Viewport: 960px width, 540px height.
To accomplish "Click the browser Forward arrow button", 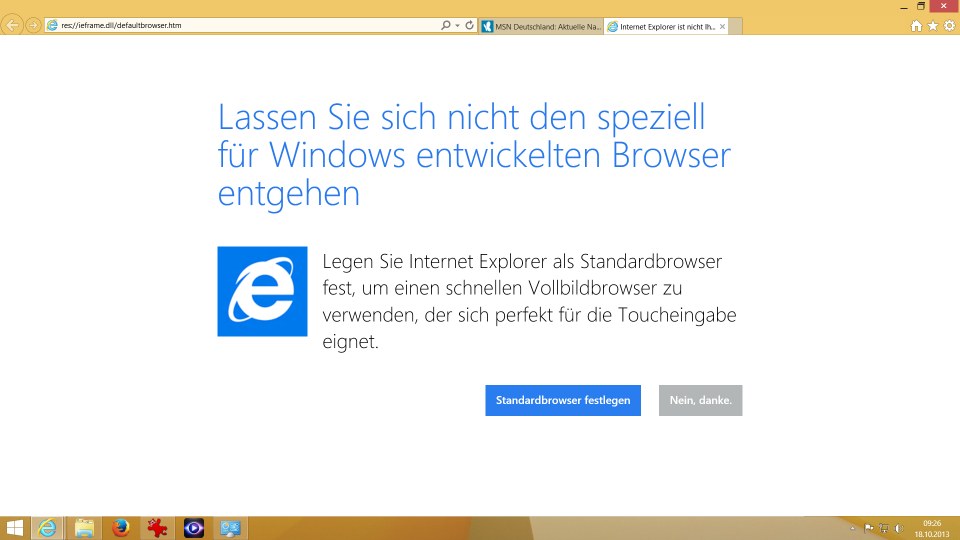I will coord(33,25).
